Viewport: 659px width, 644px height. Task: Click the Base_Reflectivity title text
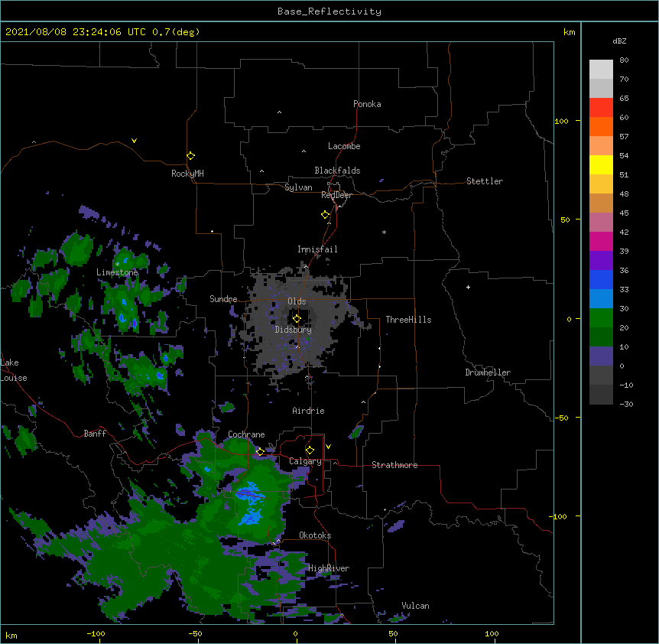click(x=329, y=11)
